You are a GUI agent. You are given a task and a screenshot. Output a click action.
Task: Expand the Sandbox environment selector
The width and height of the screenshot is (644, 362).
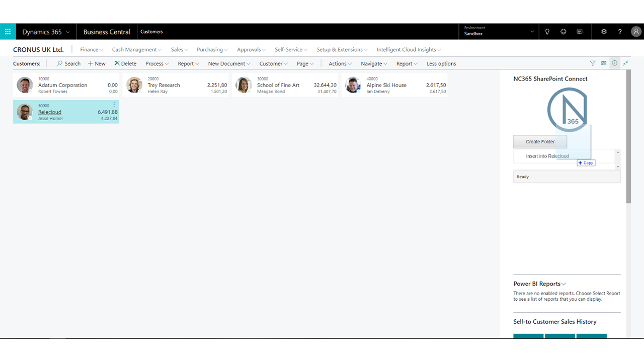click(x=499, y=32)
